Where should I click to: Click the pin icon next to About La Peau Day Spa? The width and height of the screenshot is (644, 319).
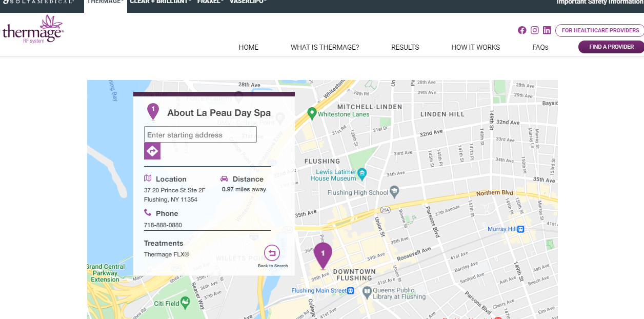pyautogui.click(x=153, y=111)
